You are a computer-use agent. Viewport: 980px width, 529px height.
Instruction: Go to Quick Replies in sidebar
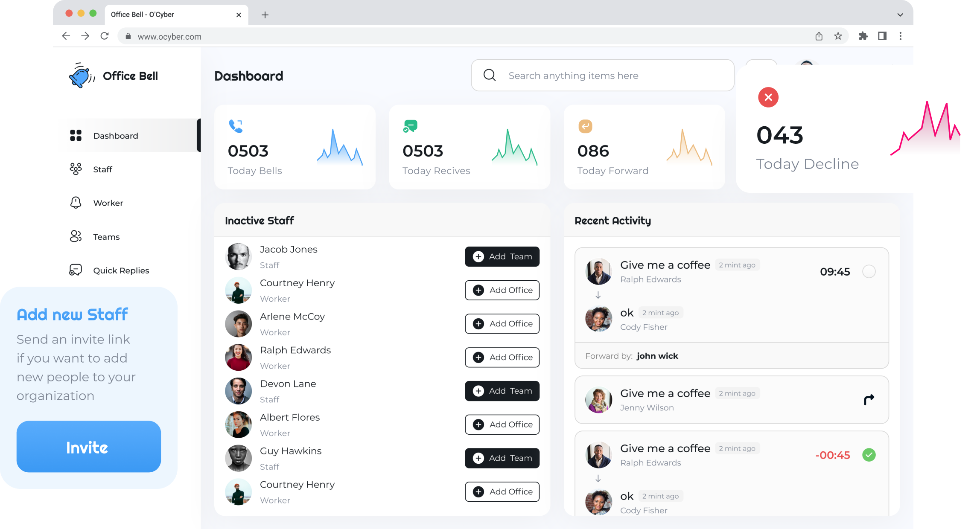121,270
